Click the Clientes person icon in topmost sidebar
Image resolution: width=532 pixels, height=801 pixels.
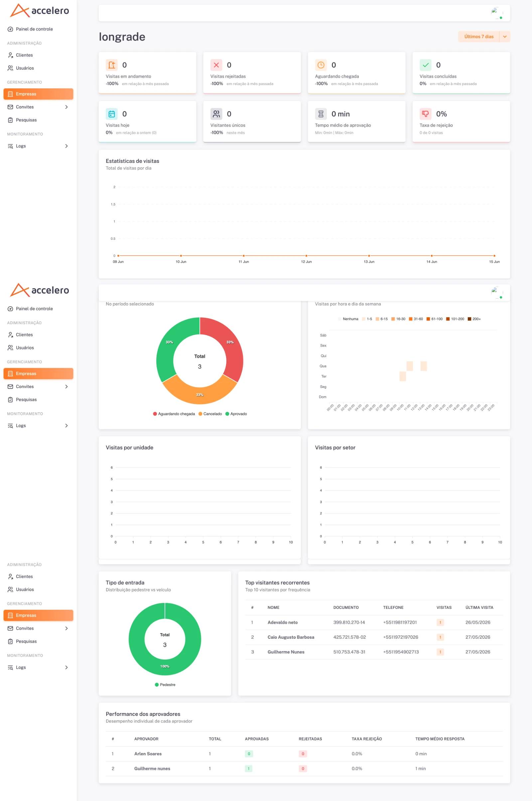pyautogui.click(x=11, y=55)
